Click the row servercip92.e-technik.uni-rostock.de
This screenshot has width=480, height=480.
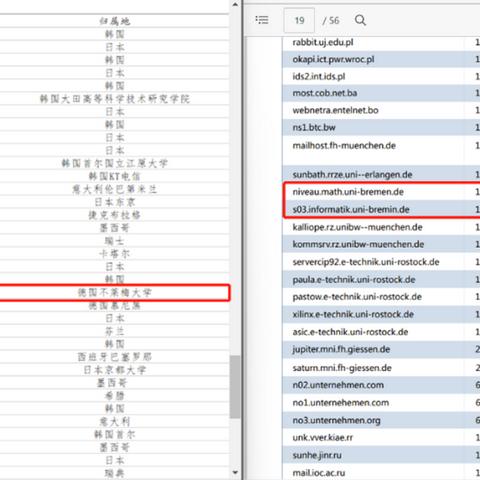381,262
